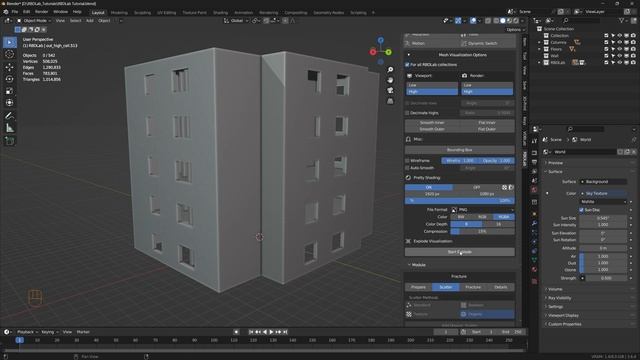Open Output properties tab icon
This screenshot has width=640, height=360.
(534, 162)
